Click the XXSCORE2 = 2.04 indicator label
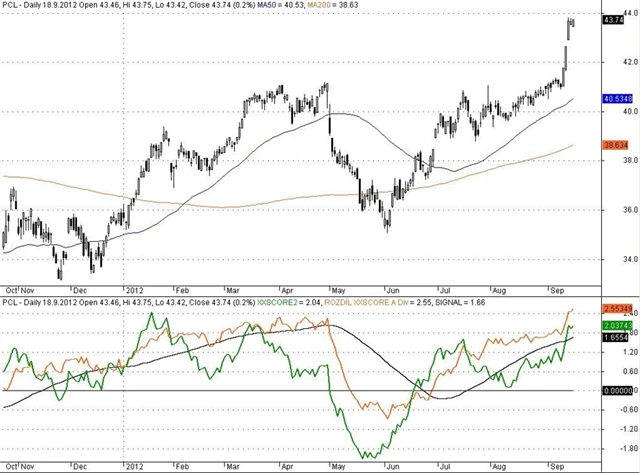This screenshot has height=473, width=640. [x=288, y=302]
